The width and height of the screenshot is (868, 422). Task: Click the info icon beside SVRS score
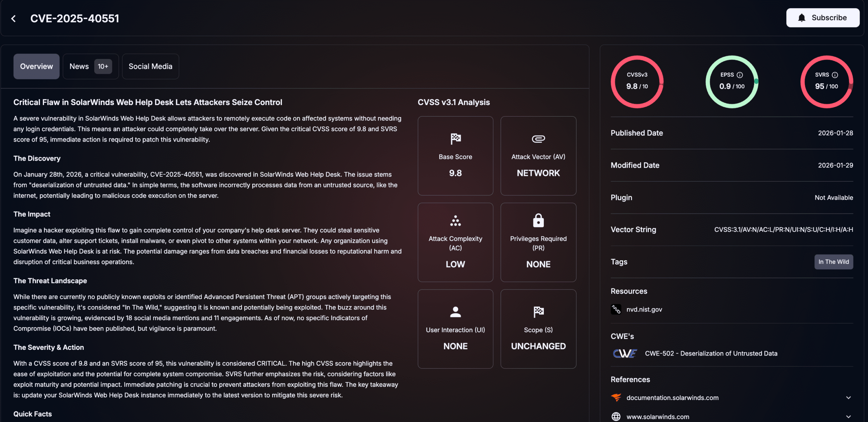coord(835,75)
